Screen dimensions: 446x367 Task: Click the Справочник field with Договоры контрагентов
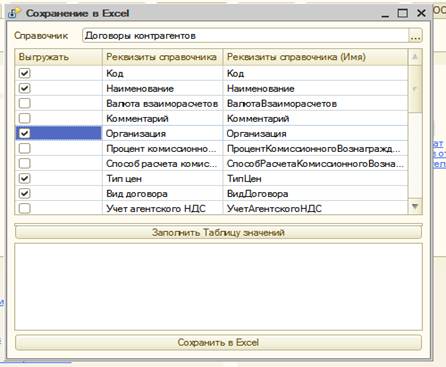pyautogui.click(x=245, y=36)
